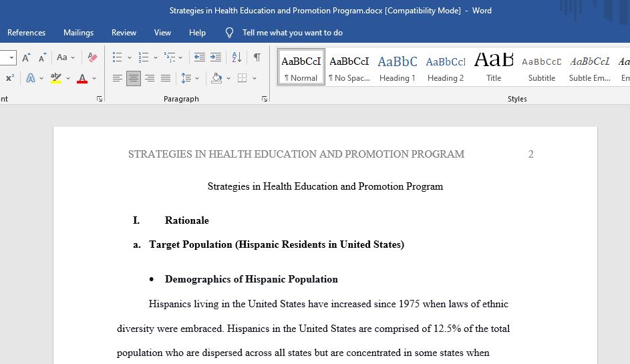Open the References tab

point(26,33)
